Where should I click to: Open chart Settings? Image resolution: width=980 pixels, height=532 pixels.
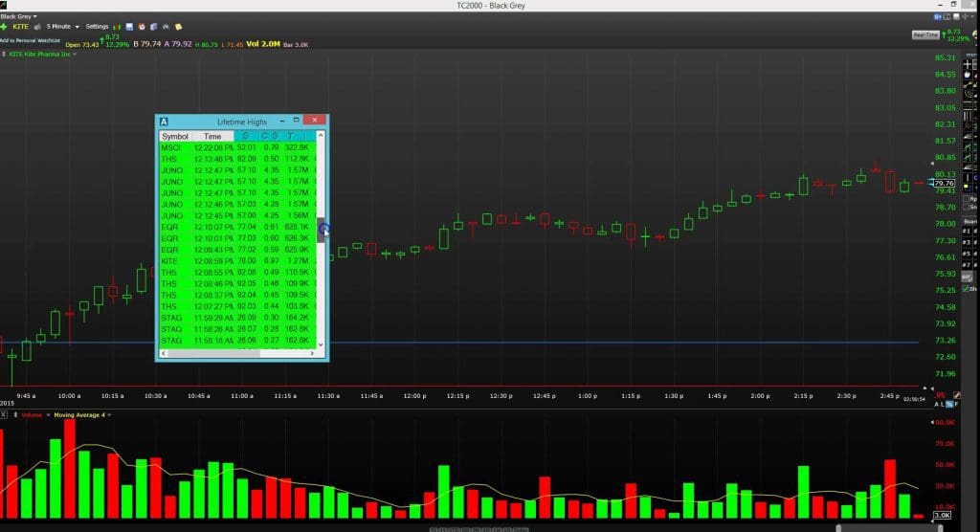(97, 27)
